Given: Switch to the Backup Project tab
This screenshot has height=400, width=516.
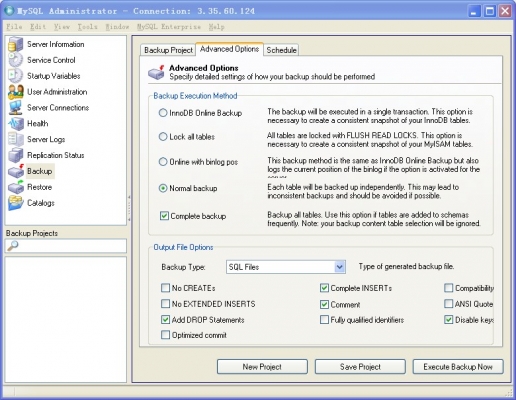Looking at the screenshot, I should (x=168, y=50).
